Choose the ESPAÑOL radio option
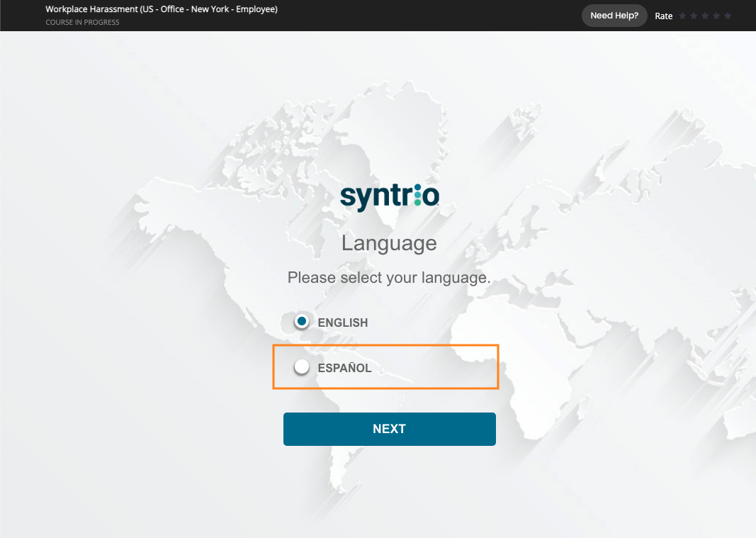Viewport: 756px width, 538px height. pos(302,366)
